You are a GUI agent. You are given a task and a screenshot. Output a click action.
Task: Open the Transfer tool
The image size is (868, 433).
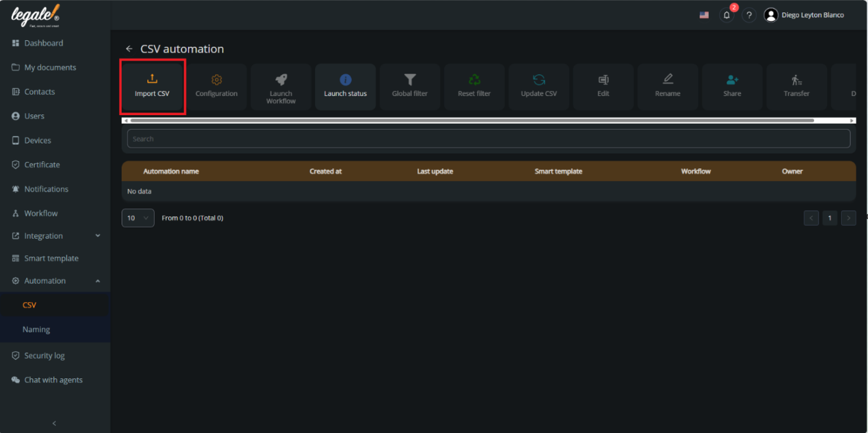point(796,86)
